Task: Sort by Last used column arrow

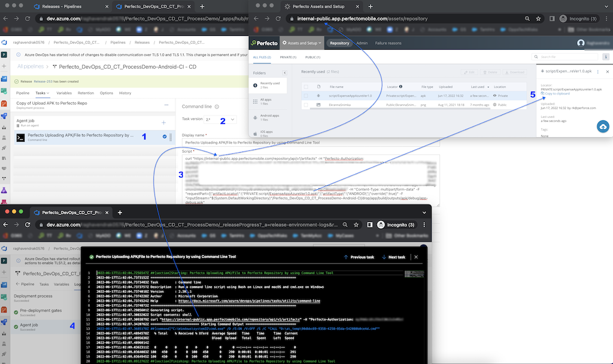Action: pyautogui.click(x=488, y=87)
